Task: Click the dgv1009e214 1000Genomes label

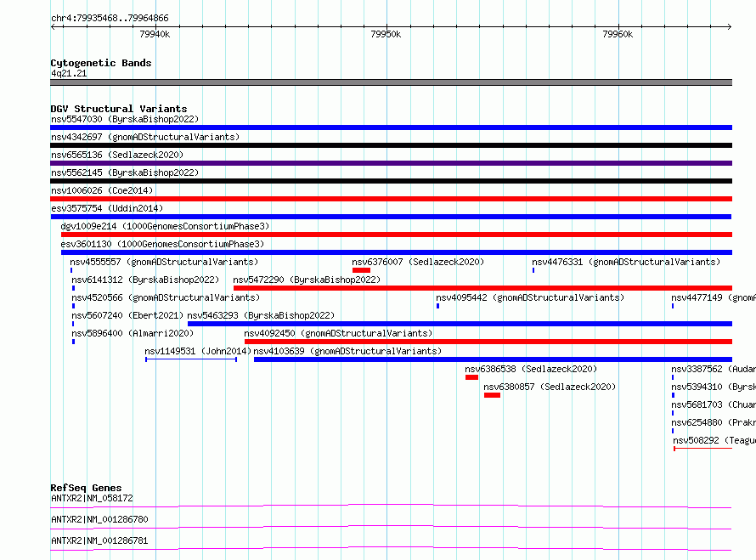Action: click(x=165, y=226)
